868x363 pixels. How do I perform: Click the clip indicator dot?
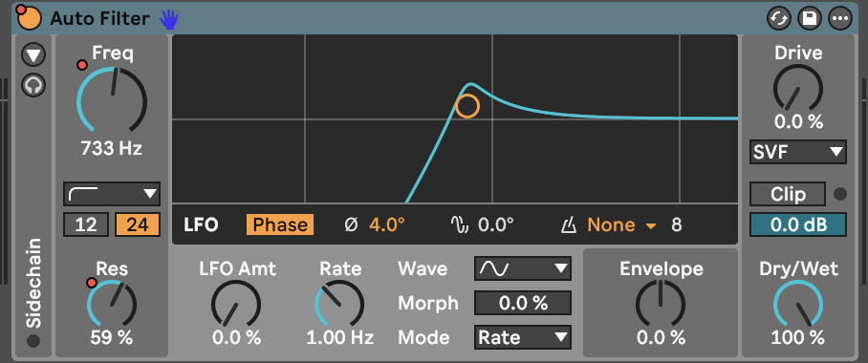[840, 194]
